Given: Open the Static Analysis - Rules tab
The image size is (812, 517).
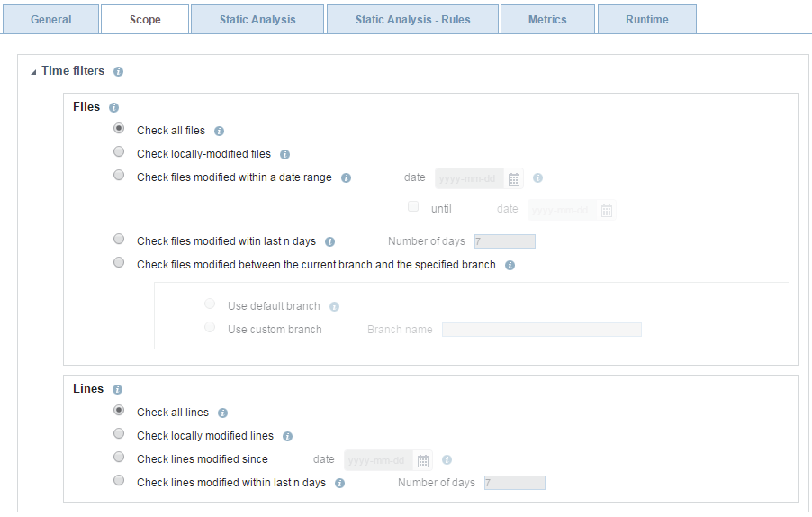Looking at the screenshot, I should [x=412, y=20].
